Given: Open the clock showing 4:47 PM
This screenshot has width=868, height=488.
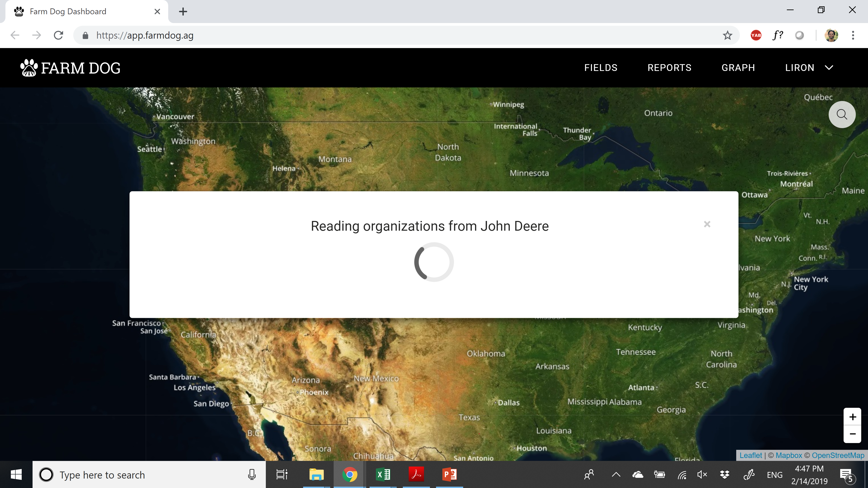Looking at the screenshot, I should point(809,474).
